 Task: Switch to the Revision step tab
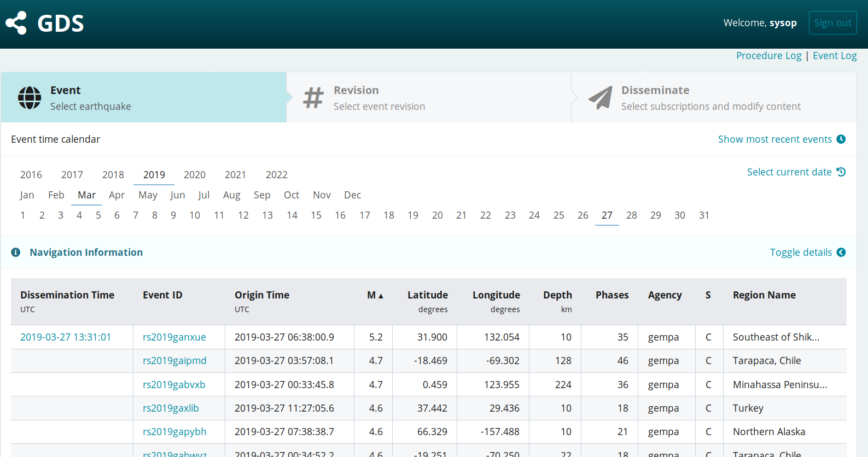click(x=429, y=98)
